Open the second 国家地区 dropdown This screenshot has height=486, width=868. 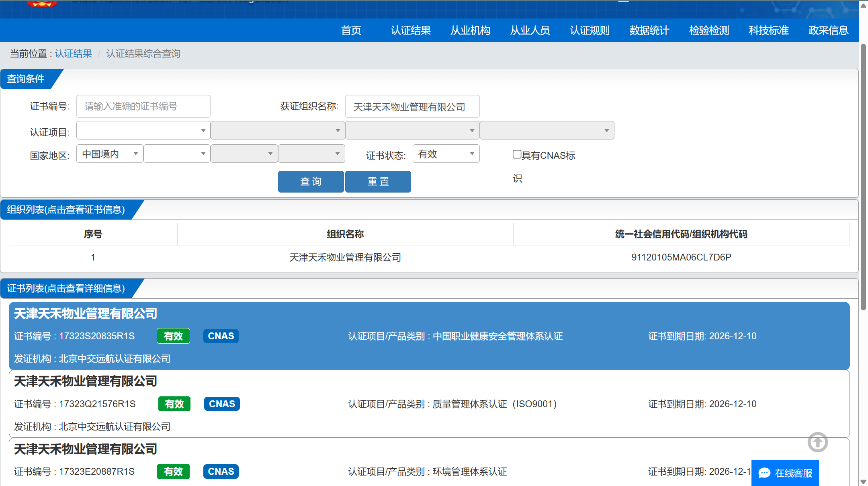click(x=177, y=154)
